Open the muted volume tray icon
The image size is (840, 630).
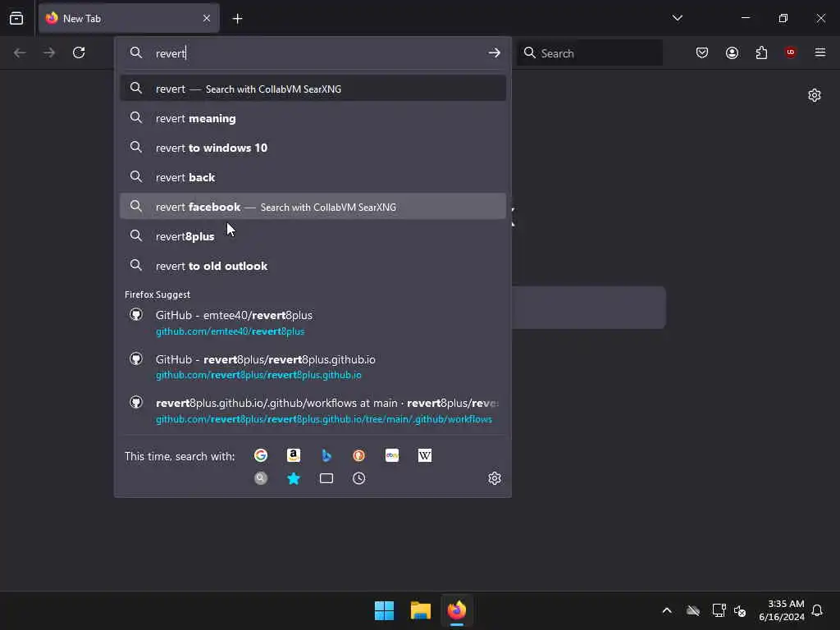741,610
